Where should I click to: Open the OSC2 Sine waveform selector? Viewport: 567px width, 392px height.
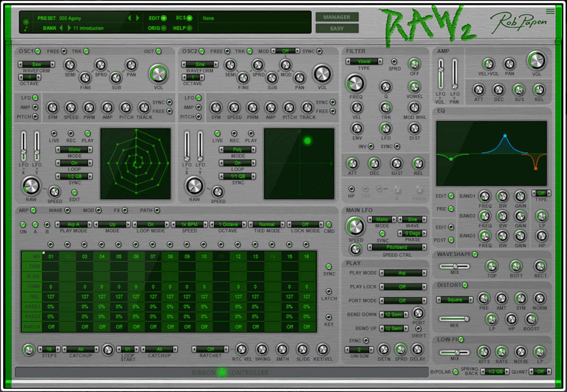200,64
